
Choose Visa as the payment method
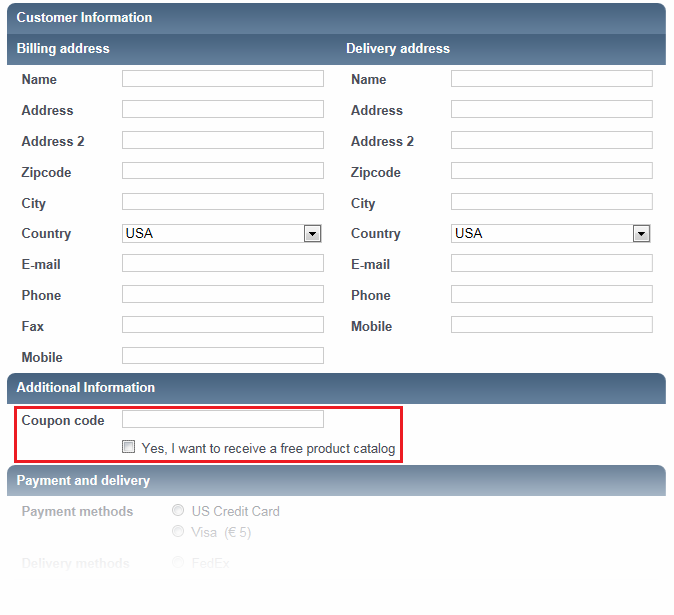tap(178, 532)
